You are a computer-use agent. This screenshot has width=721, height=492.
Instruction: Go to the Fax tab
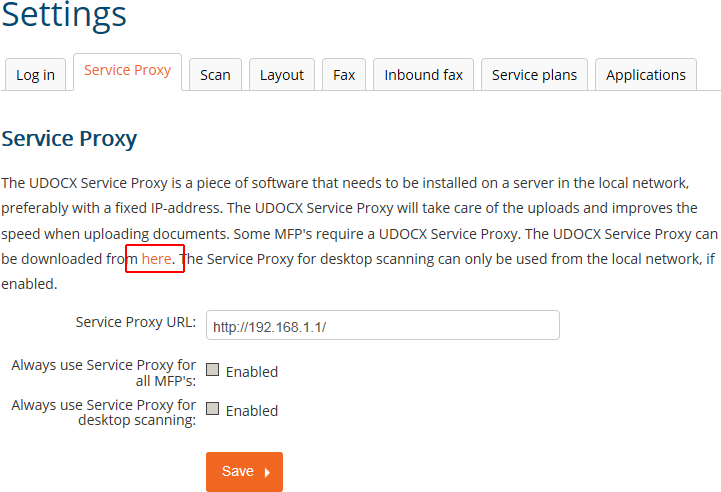(344, 74)
